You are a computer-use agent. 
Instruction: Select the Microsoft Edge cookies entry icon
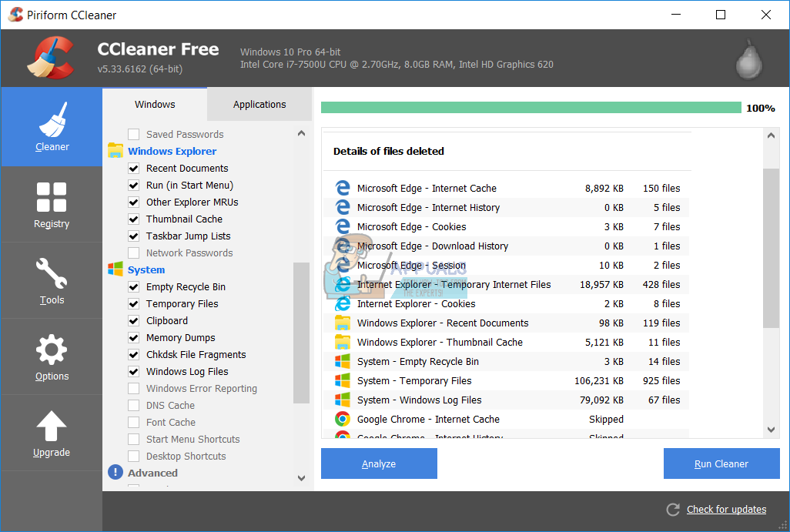point(343,226)
